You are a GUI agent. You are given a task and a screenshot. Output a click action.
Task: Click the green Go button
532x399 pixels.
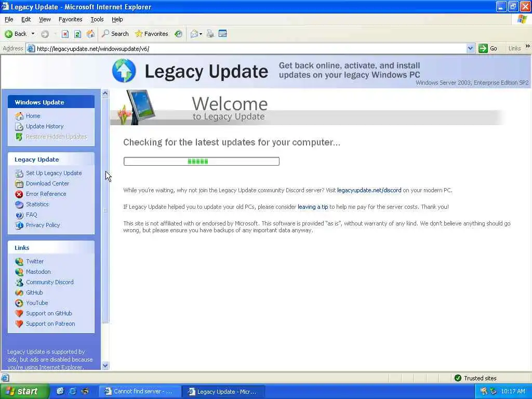point(488,48)
